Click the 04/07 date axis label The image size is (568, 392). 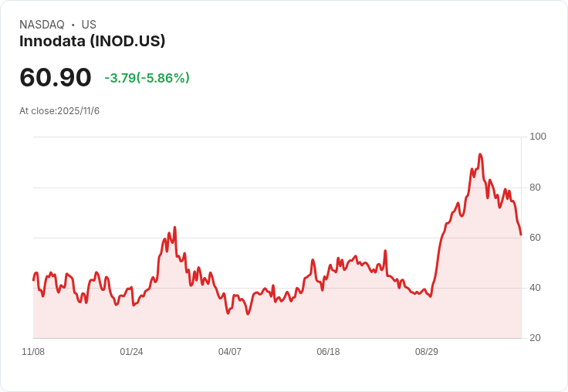click(x=230, y=351)
